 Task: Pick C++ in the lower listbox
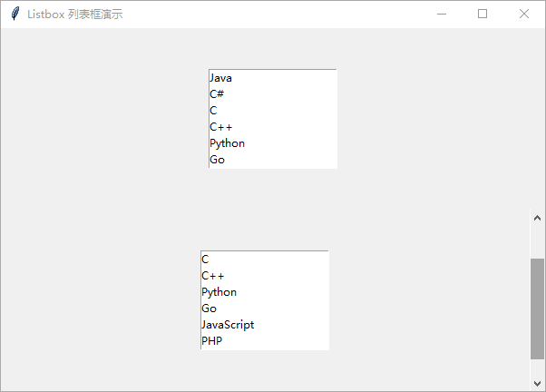[265, 276]
